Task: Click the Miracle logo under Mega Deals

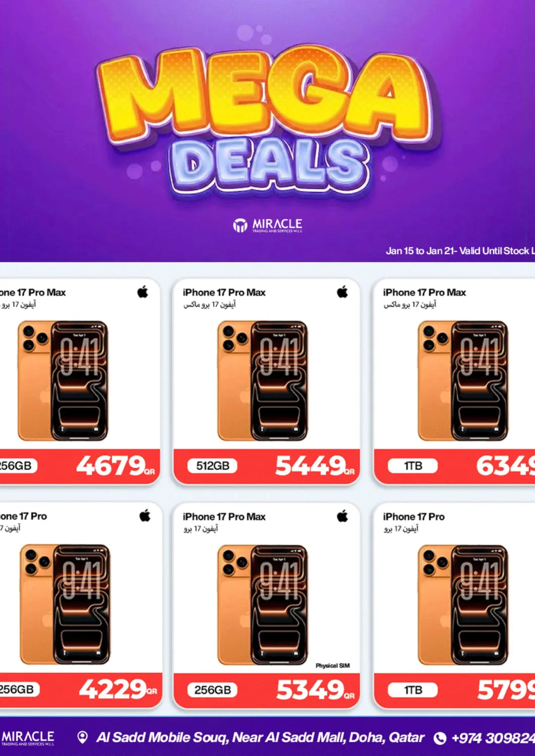Action: pyautogui.click(x=267, y=225)
